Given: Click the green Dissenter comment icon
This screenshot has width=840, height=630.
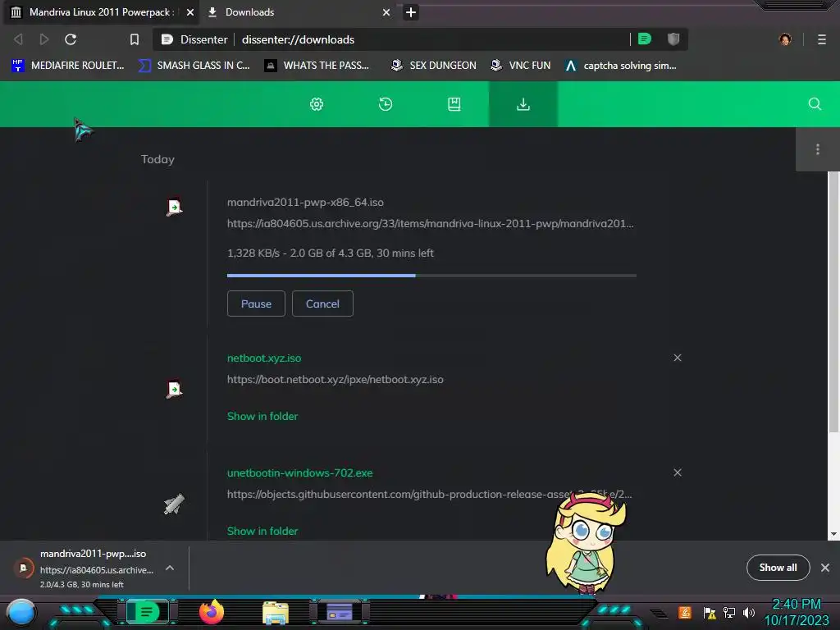Looking at the screenshot, I should point(645,39).
